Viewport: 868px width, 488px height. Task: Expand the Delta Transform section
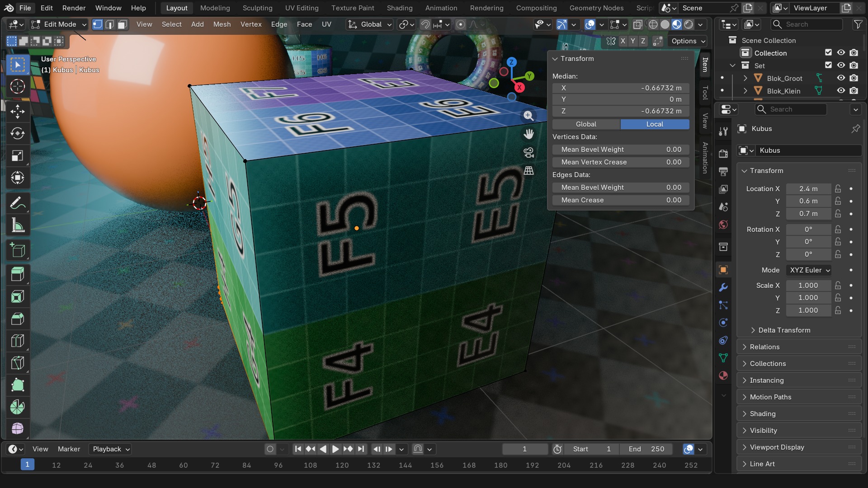coord(784,330)
